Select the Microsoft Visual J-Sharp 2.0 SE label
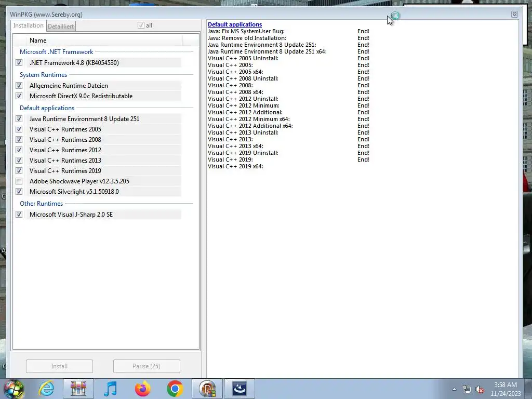 point(71,215)
